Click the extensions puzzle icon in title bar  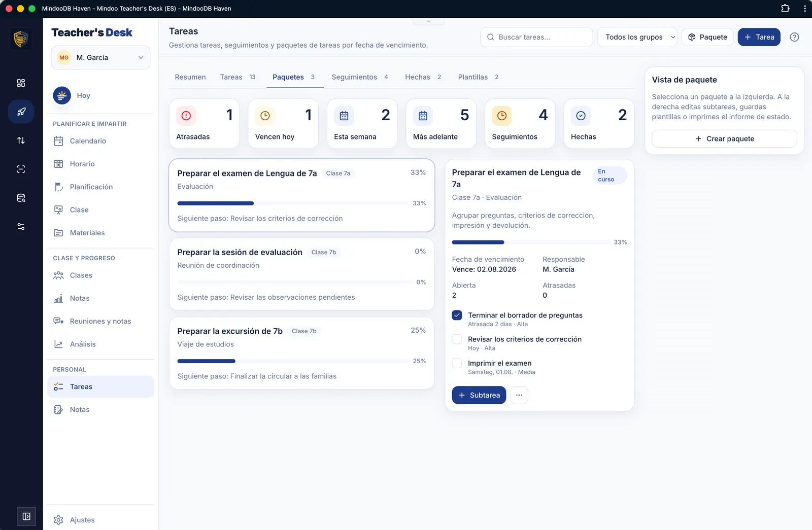click(785, 9)
